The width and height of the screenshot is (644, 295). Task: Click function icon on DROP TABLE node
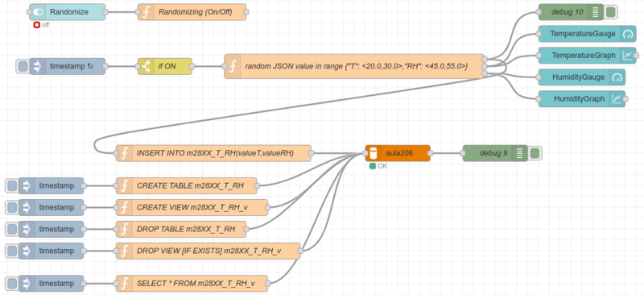pyautogui.click(x=125, y=229)
